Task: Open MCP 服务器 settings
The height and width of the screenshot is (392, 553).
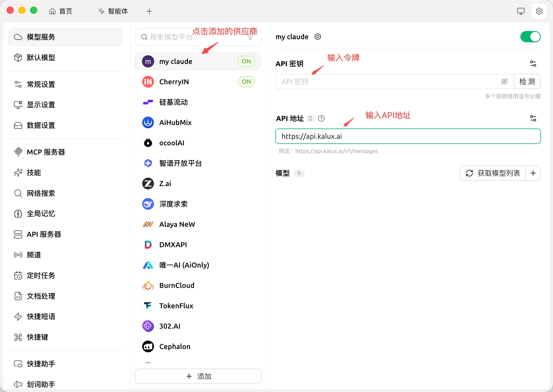Action: pyautogui.click(x=65, y=152)
